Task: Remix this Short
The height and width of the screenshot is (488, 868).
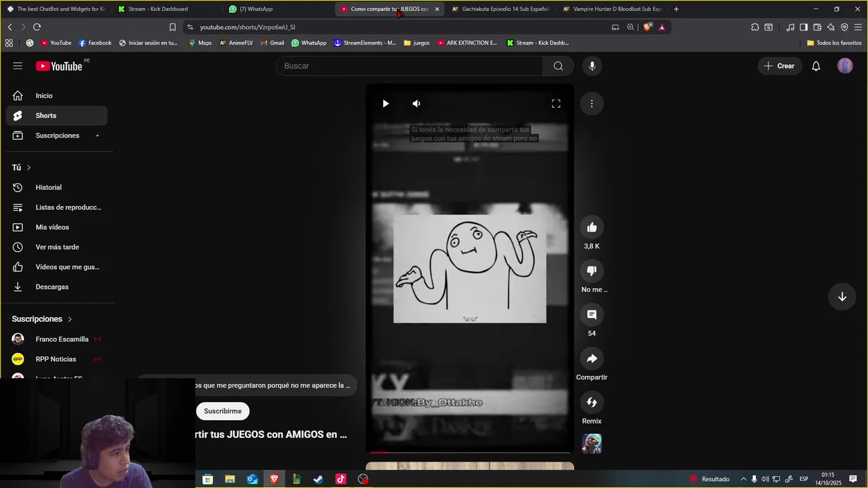Action: tap(592, 403)
